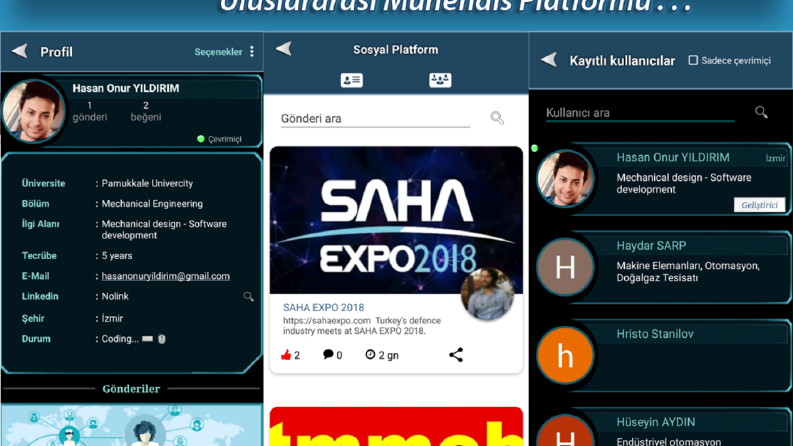Open the SAHA EXPO 2018 post title

(x=323, y=307)
